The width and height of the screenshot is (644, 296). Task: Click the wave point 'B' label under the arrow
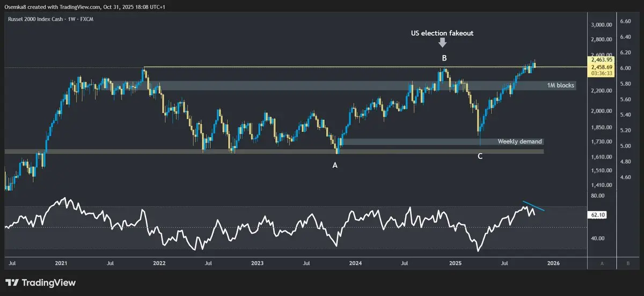click(x=444, y=58)
